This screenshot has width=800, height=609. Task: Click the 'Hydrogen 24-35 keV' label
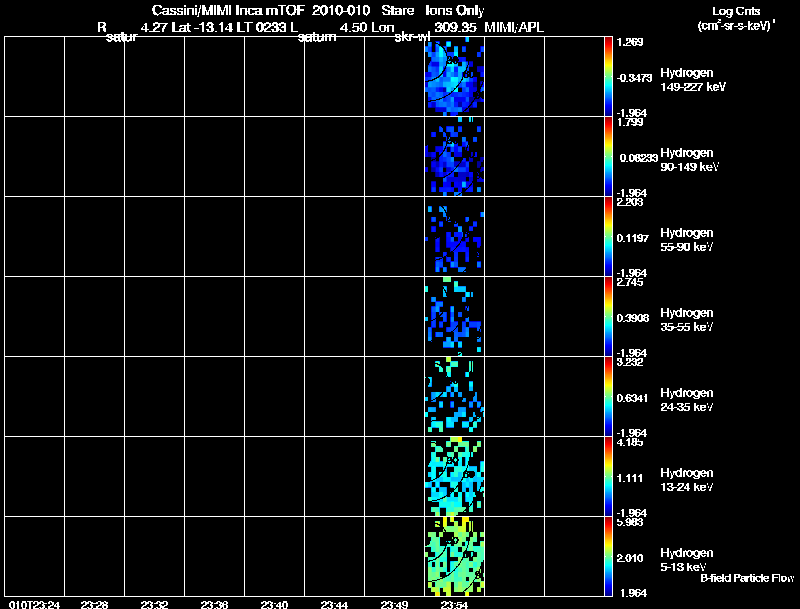tap(687, 400)
